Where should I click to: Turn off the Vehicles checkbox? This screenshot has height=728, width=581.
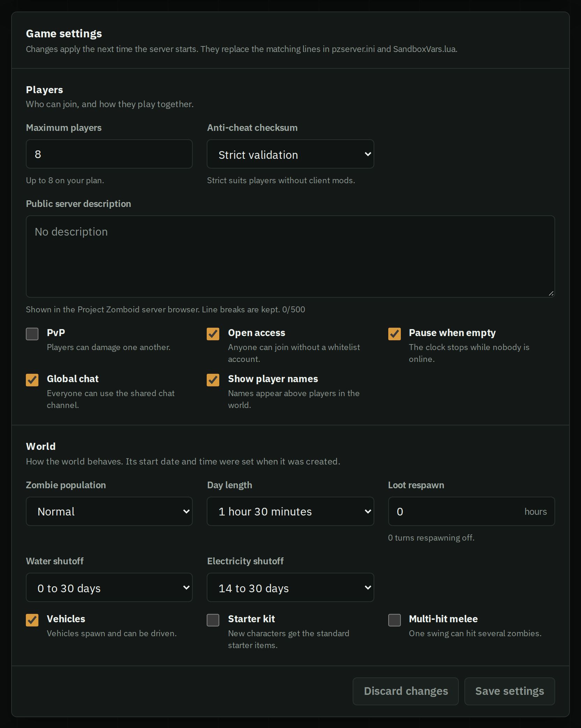[32, 620]
